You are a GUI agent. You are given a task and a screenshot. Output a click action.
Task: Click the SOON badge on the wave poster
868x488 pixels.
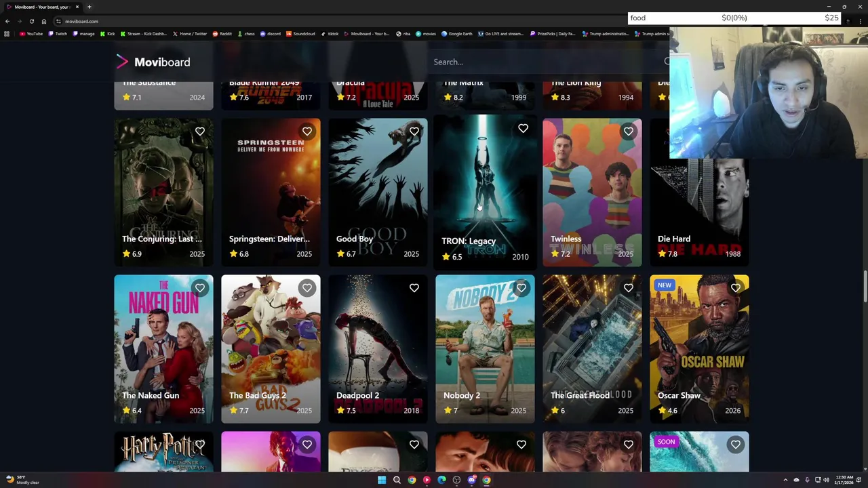pyautogui.click(x=666, y=442)
